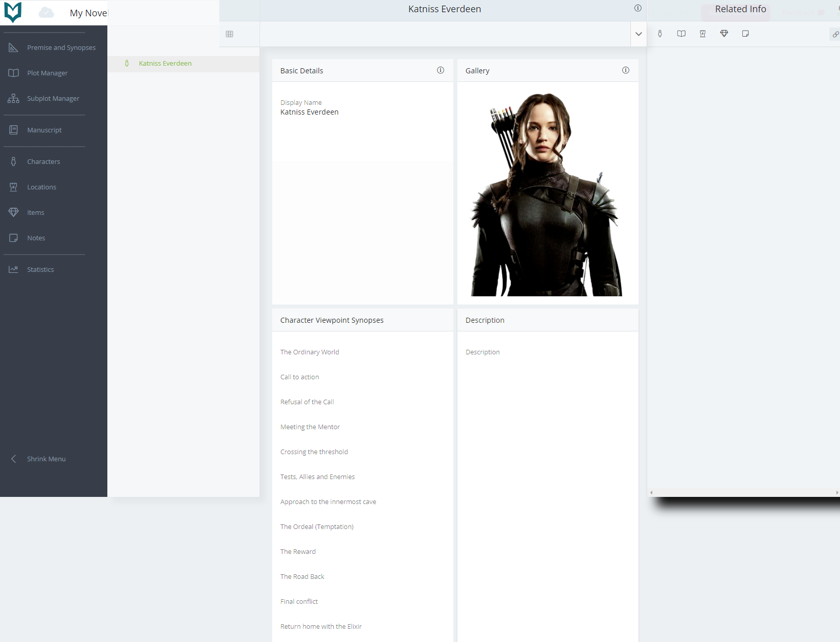The height and width of the screenshot is (642, 840).
Task: Click the Premise and Synopses sidebar icon
Action: tap(14, 47)
